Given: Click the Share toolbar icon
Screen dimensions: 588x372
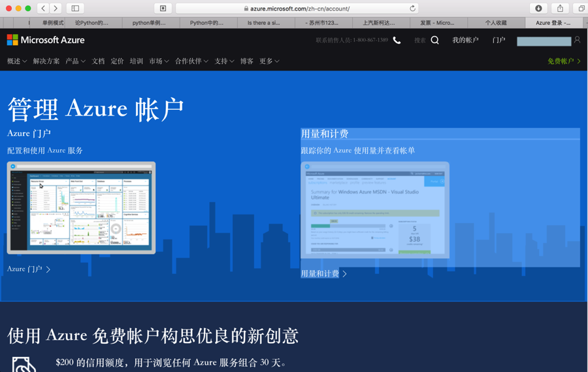Looking at the screenshot, I should pos(561,8).
